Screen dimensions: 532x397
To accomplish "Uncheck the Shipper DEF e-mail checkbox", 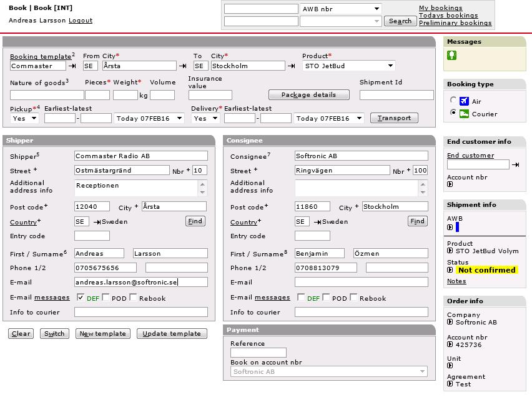I will (81, 297).
